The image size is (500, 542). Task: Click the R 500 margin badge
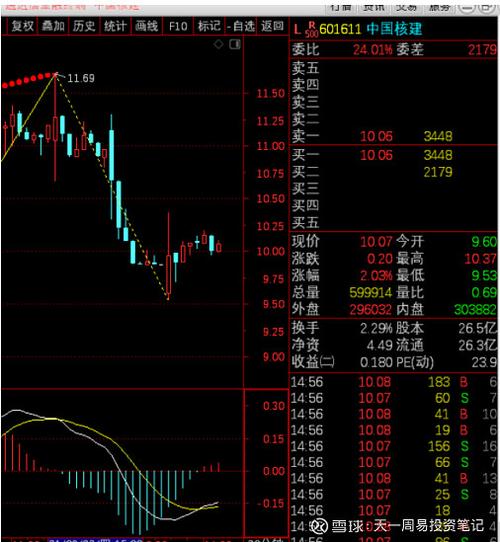click(x=312, y=29)
